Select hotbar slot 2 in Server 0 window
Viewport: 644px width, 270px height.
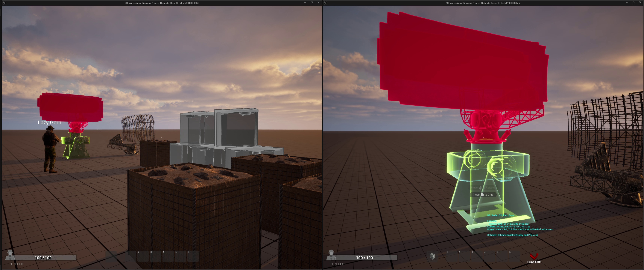click(x=464, y=256)
